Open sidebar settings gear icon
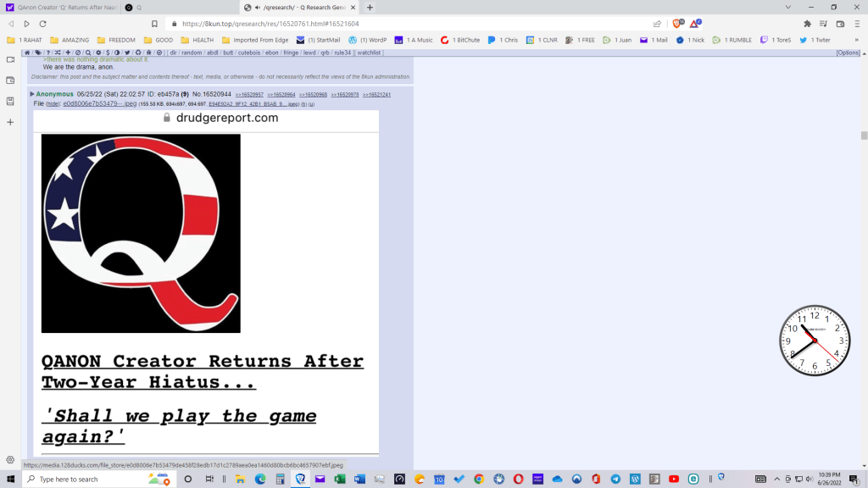This screenshot has width=868, height=488. pyautogui.click(x=10, y=459)
